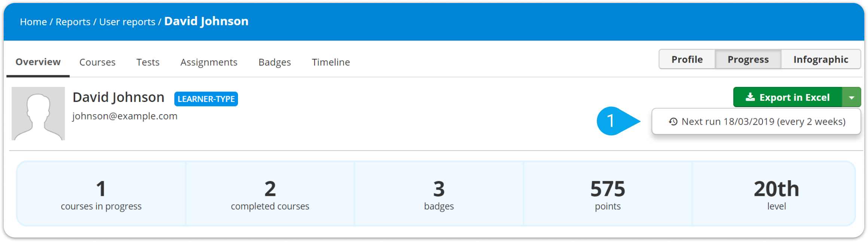This screenshot has width=868, height=242.
Task: Open the Timeline tab
Action: pyautogui.click(x=331, y=62)
